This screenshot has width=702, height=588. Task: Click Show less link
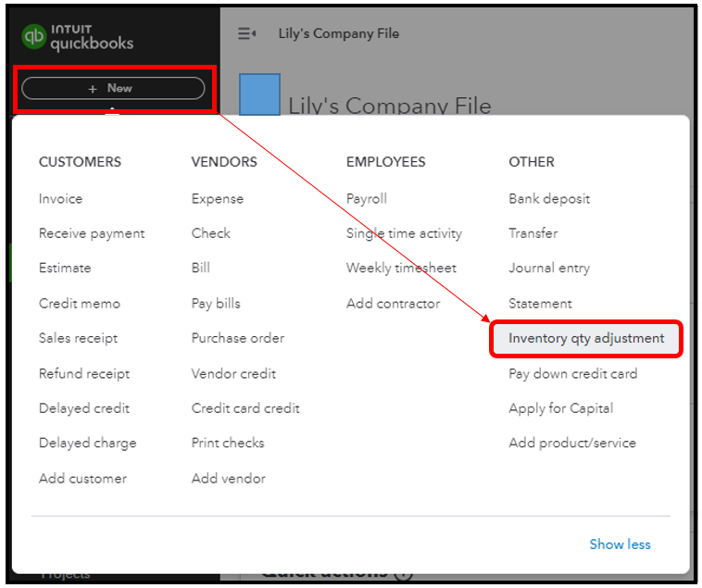tap(620, 544)
